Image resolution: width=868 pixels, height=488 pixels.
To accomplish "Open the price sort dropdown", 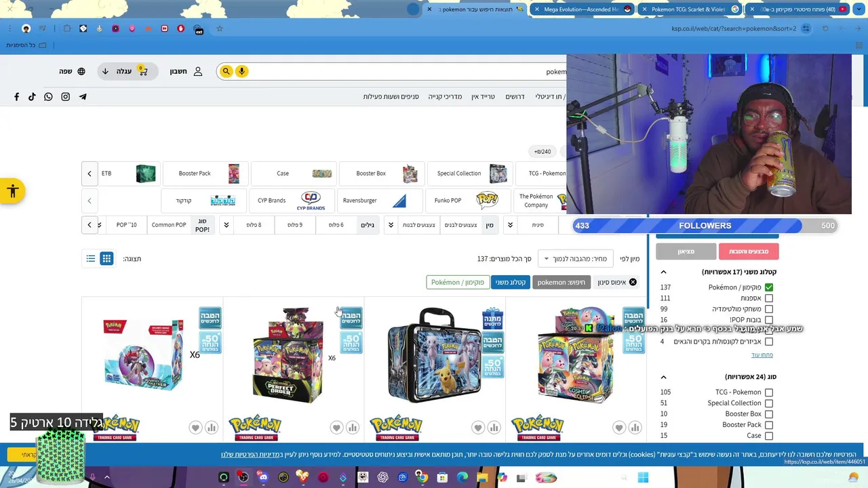I will coord(576,259).
